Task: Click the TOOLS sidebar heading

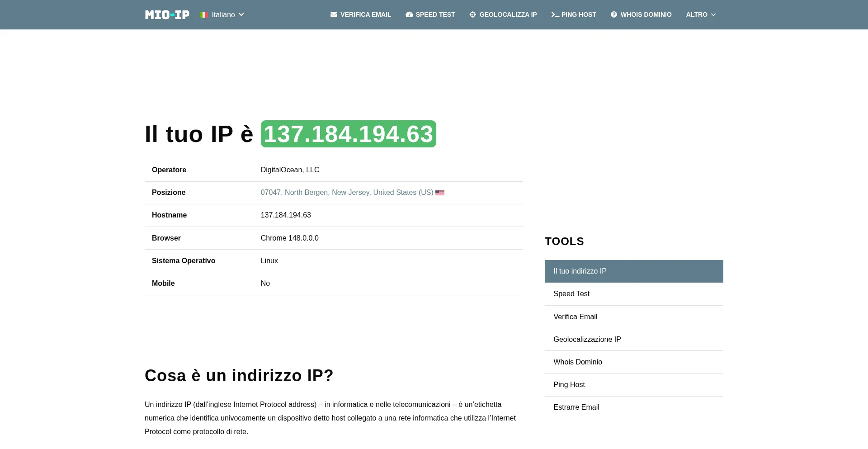Action: pos(564,241)
